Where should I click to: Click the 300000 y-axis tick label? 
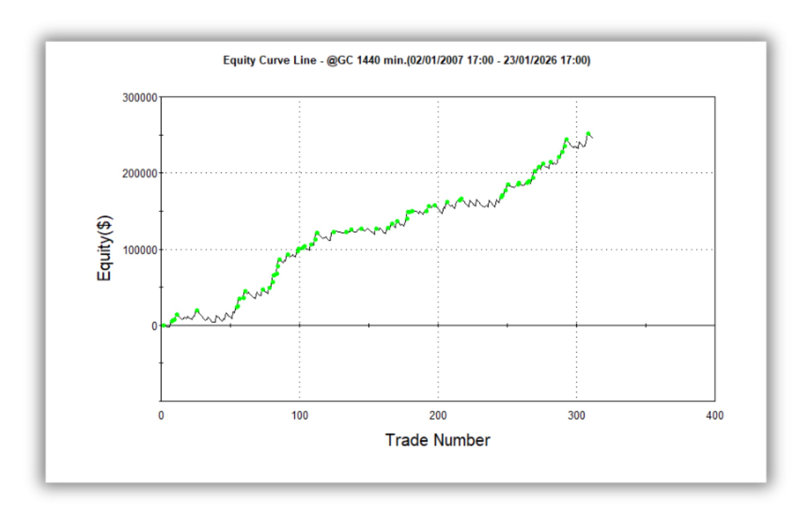pos(140,98)
